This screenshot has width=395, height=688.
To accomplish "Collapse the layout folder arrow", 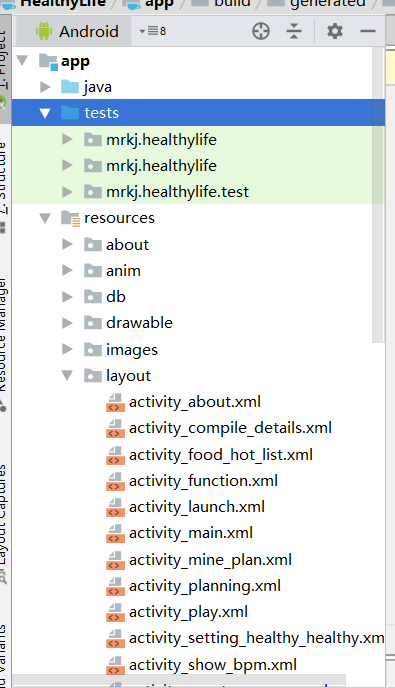I will click(x=67, y=376).
